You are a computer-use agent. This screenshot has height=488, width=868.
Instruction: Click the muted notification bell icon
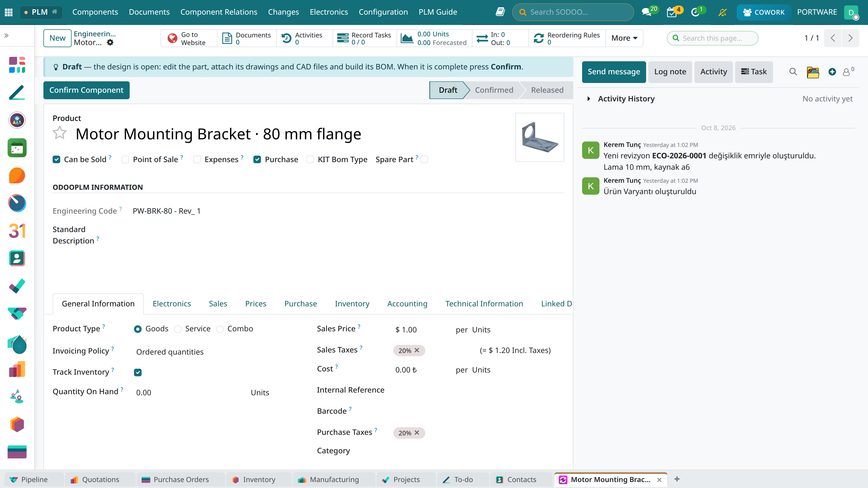coord(722,12)
